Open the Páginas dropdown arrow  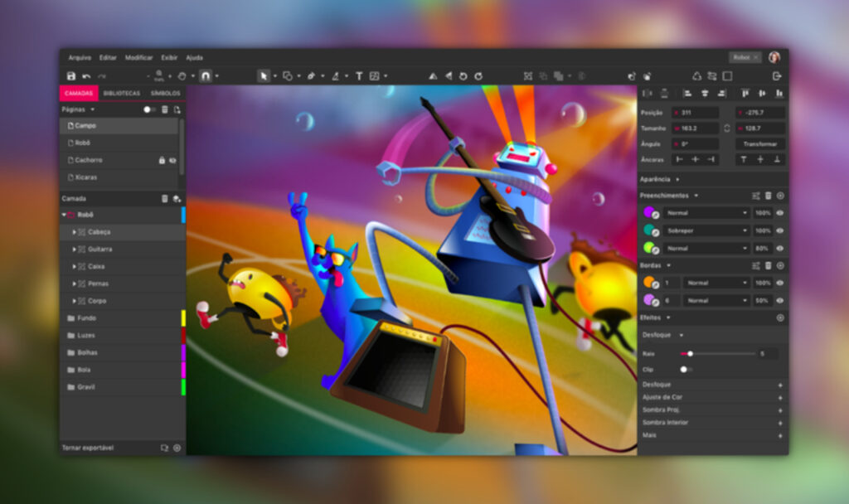click(93, 110)
